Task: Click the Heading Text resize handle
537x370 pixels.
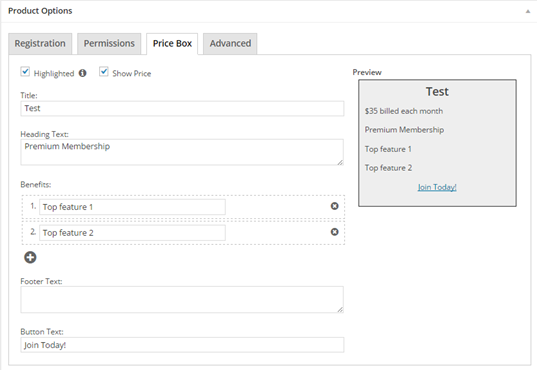Action: pos(340,162)
